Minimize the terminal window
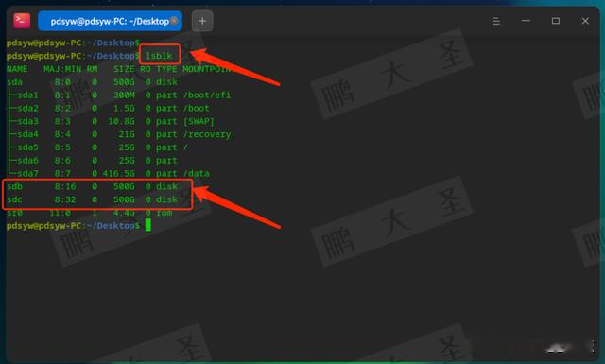The width and height of the screenshot is (605, 364). pos(526,21)
